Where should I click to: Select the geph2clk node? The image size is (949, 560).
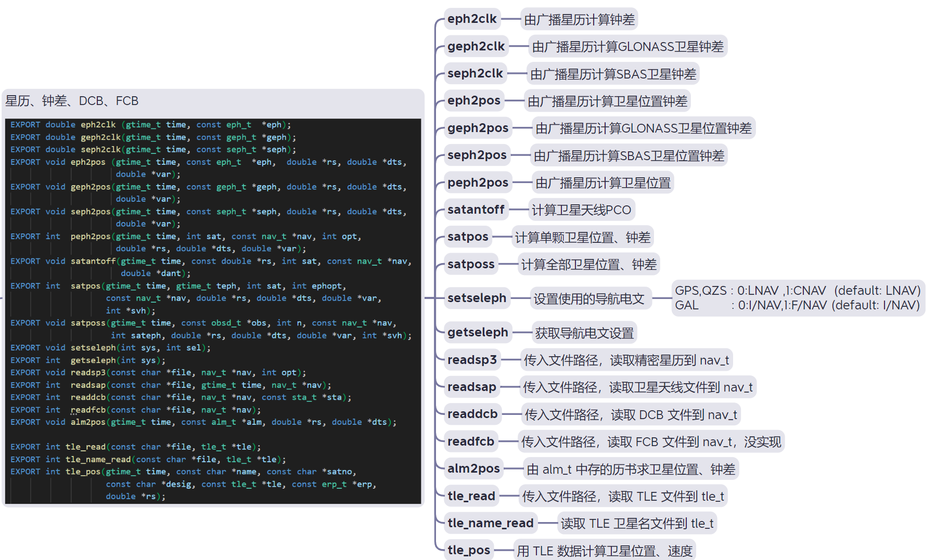tap(476, 47)
